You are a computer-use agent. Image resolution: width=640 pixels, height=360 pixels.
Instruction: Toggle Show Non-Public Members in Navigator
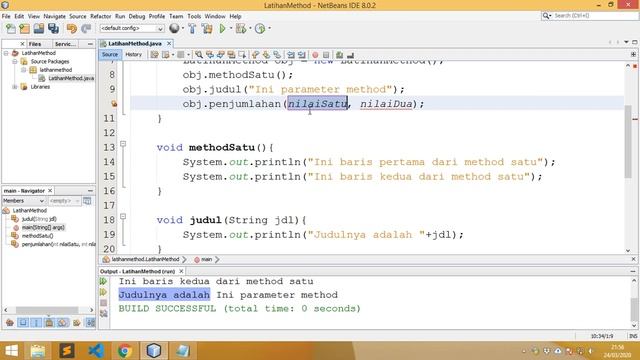point(49,323)
